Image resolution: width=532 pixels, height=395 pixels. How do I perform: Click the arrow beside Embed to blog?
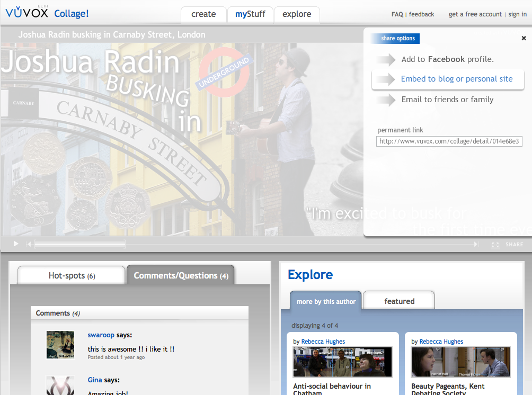(x=386, y=79)
